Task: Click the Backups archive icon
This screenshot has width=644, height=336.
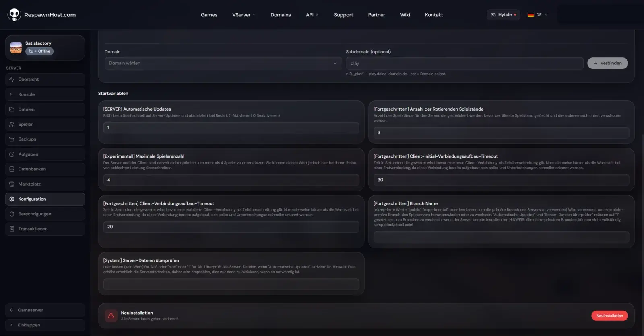Action: (x=12, y=139)
